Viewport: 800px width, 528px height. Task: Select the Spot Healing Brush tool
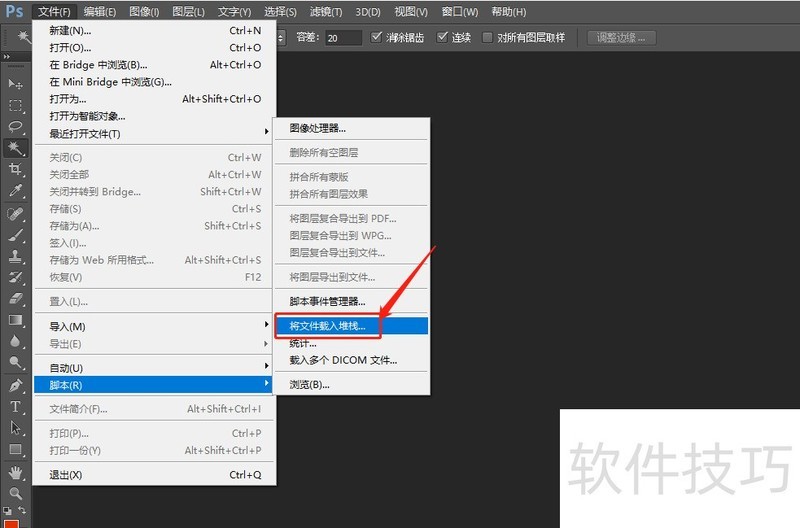(15, 213)
